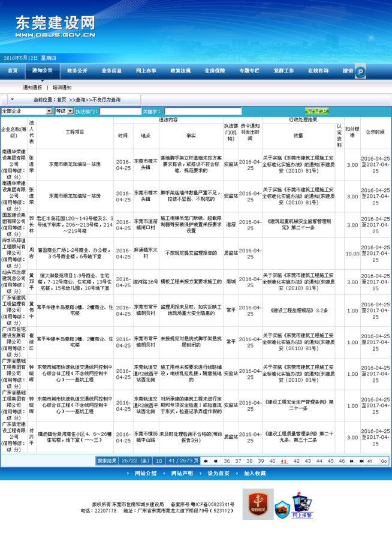This screenshot has width=392, height=539.
Task: Click the magnifier search icon in navigation bar
Action: coord(360,72)
